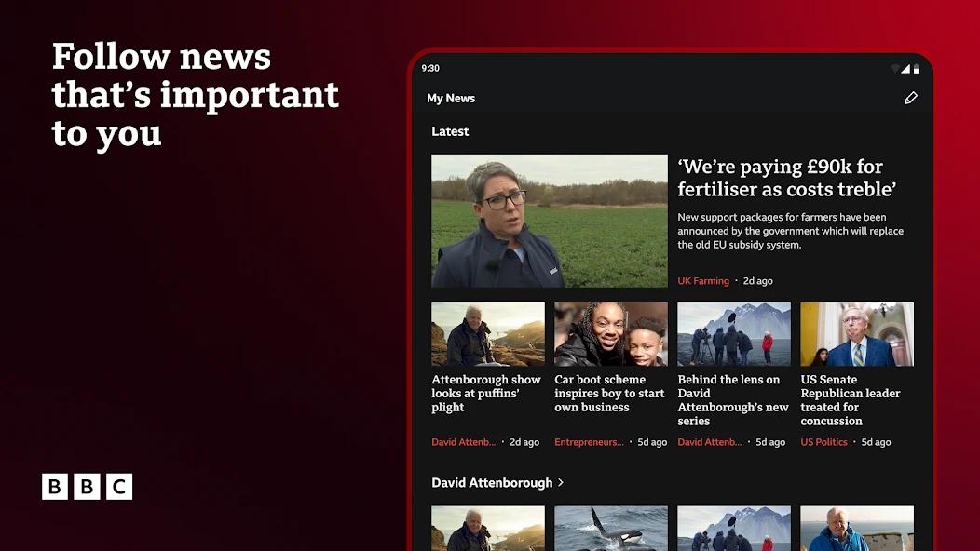Open the fertiliser costs treble headline
980x551 pixels.
click(x=787, y=178)
